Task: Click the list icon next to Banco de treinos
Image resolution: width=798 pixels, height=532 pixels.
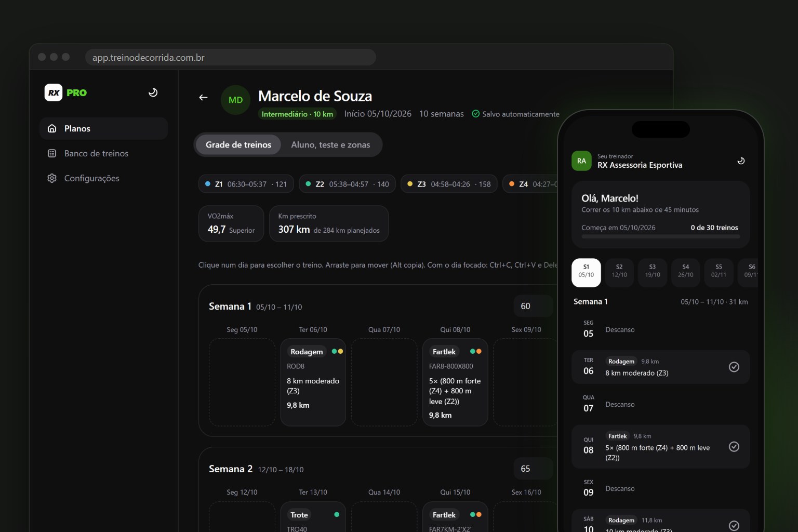Action: [52, 153]
